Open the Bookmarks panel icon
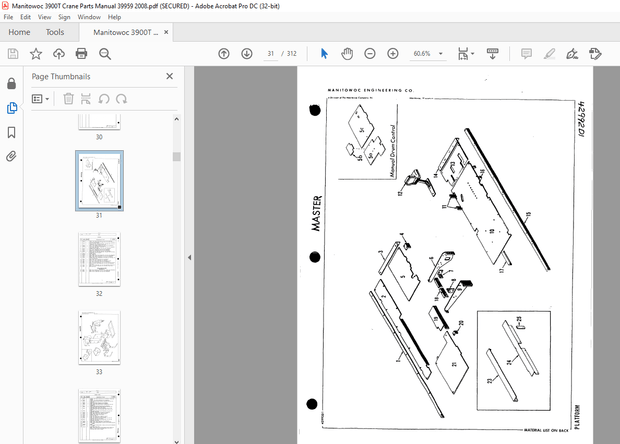 tap(11, 132)
